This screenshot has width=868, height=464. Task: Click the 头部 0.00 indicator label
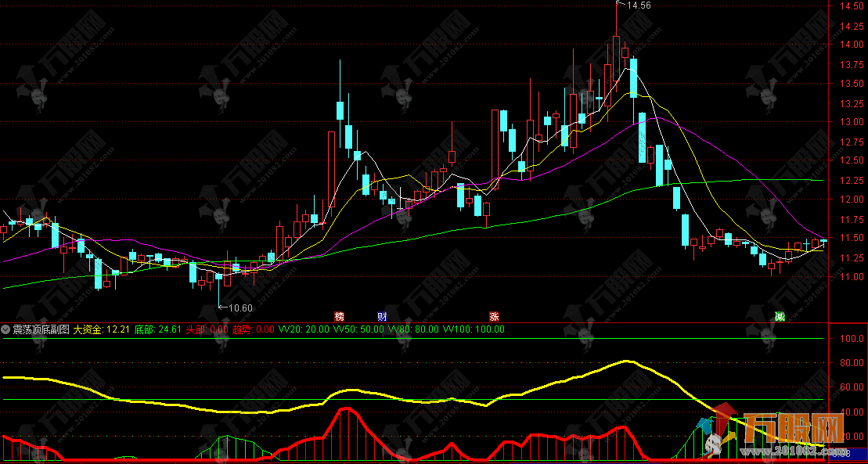[207, 329]
